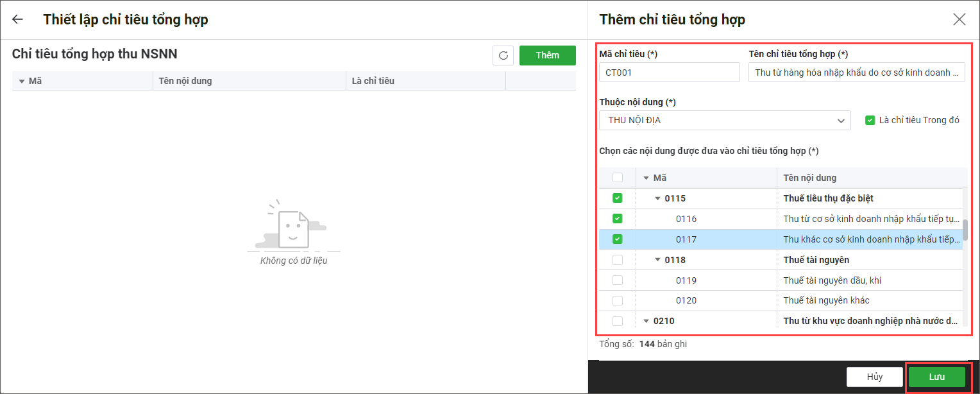Go back using the left arrow icon
The height and width of the screenshot is (394, 980).
[x=17, y=19]
